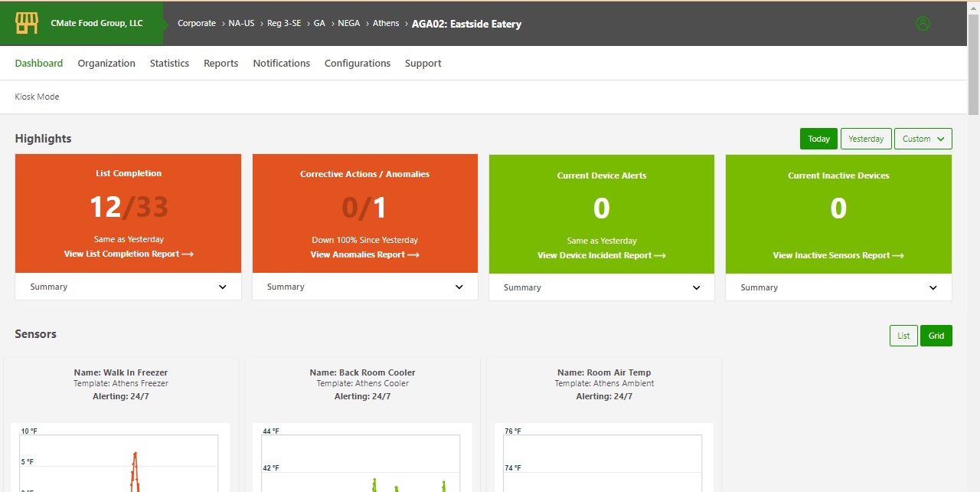Open View Anomalies Report link
The width and height of the screenshot is (980, 492).
tap(364, 254)
